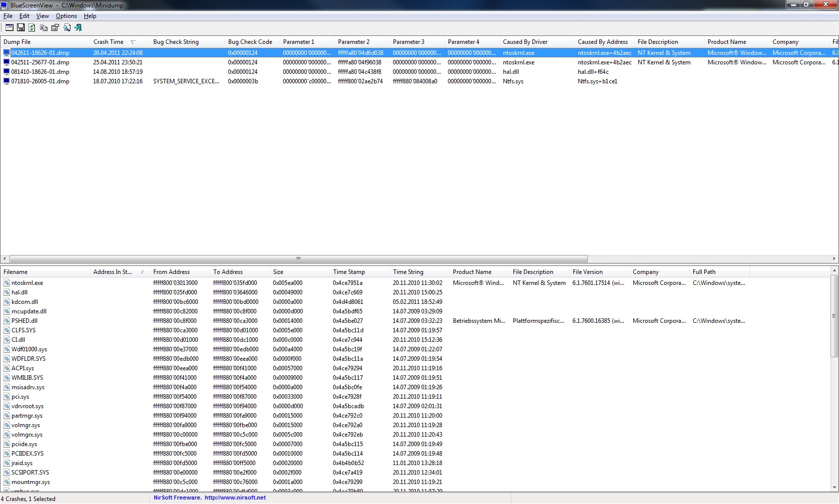This screenshot has height=504, width=839.
Task: Click file icon beside pci.sys
Action: point(7,397)
